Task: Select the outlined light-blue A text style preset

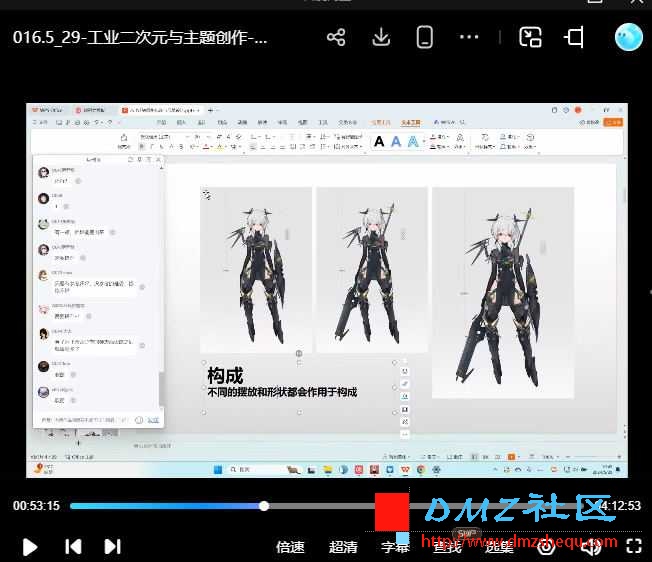Action: [x=413, y=142]
